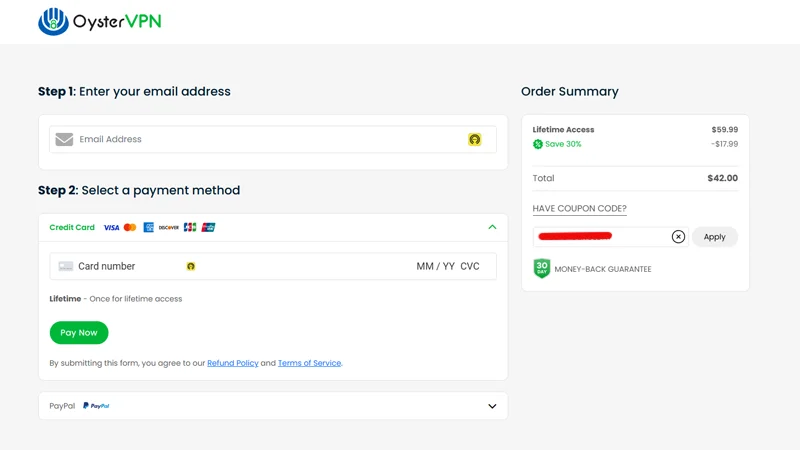Click the green Save 30% discount badge icon

(538, 144)
